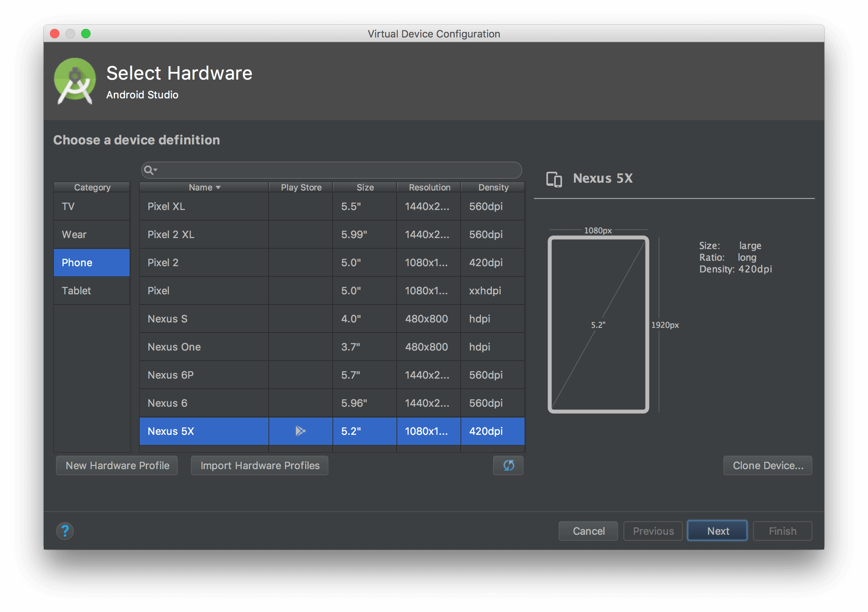Click the Play Store column header
This screenshot has width=868, height=612.
coord(301,187)
